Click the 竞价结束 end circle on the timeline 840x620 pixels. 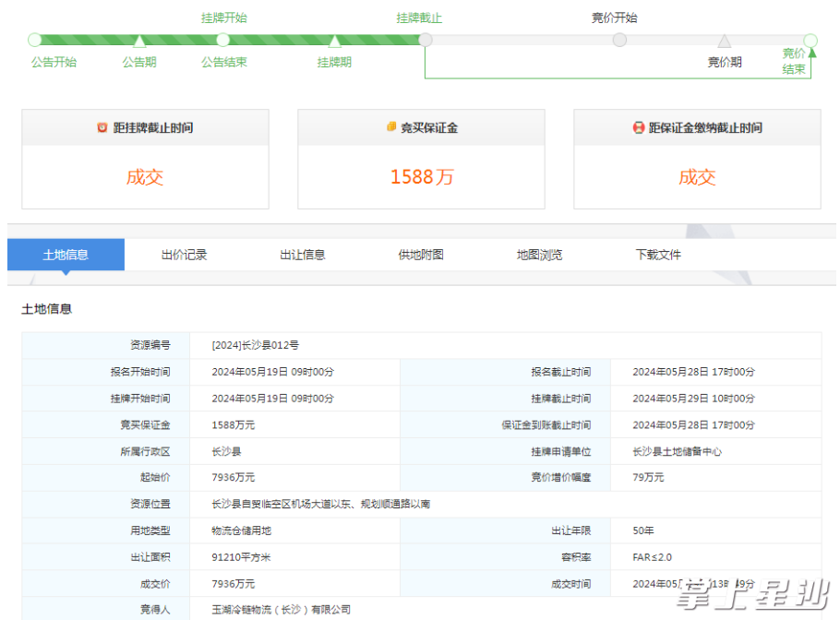tap(810, 41)
